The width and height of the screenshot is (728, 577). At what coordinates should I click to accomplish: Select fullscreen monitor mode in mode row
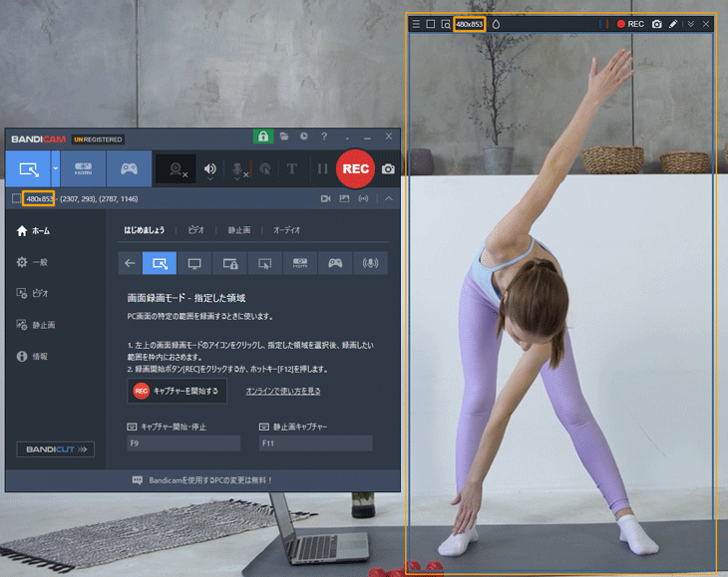(194, 263)
